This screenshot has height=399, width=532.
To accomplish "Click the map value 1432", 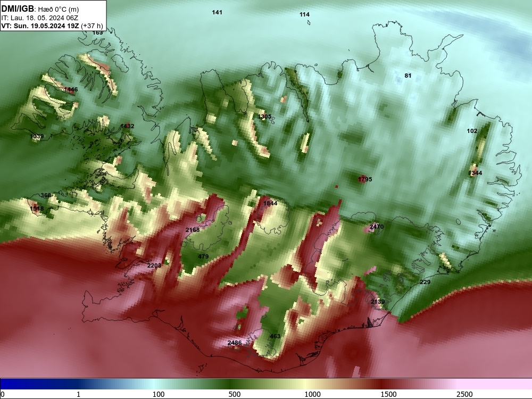I will [127, 126].
